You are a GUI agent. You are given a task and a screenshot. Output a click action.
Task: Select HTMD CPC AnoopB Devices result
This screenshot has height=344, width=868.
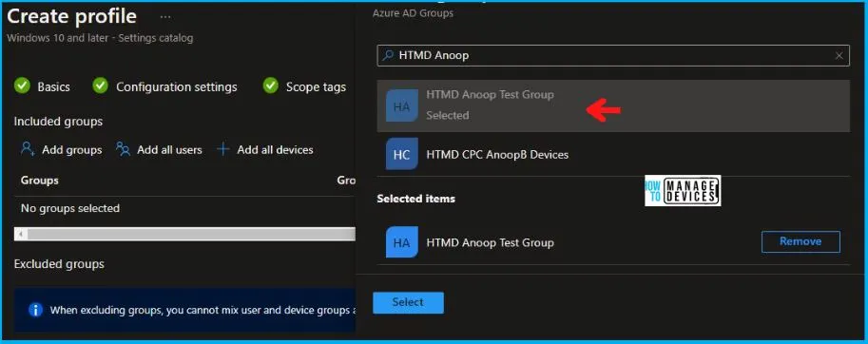(x=613, y=155)
